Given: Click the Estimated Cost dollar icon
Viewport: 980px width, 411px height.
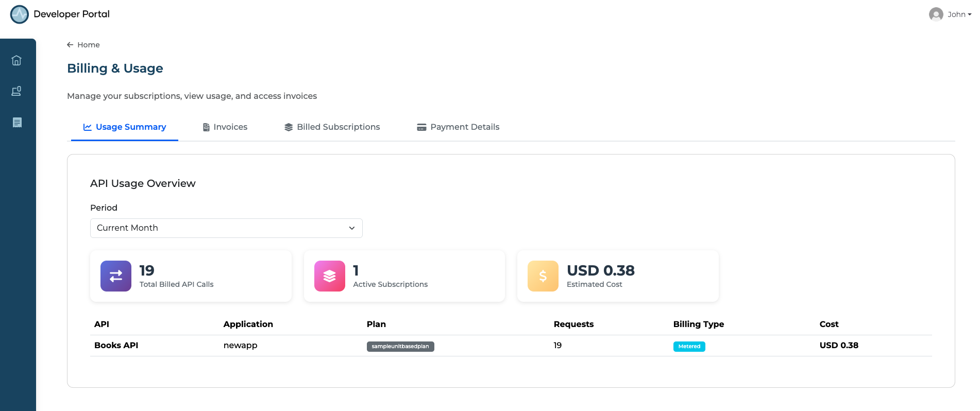Looking at the screenshot, I should click(543, 276).
